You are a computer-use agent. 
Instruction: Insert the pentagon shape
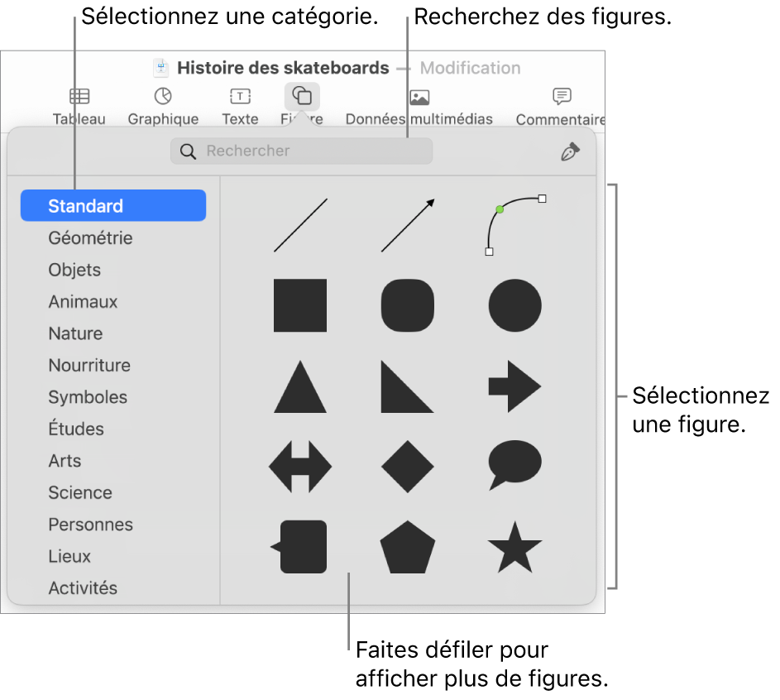tap(408, 547)
